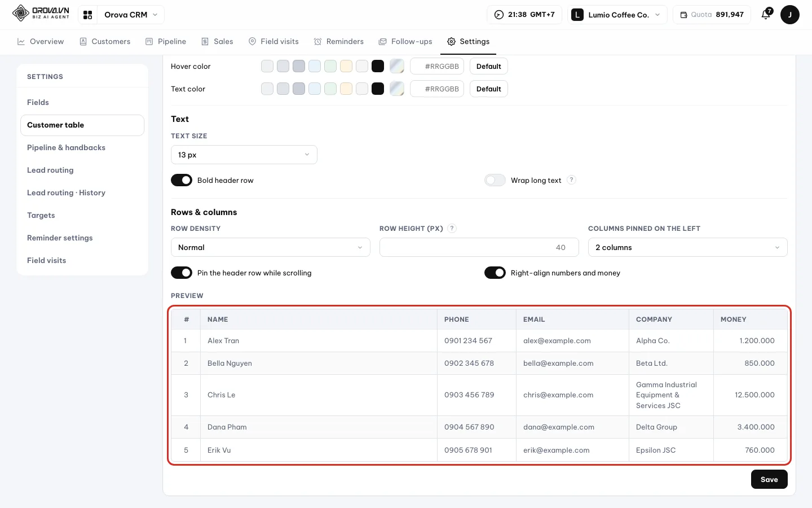
Task: Toggle Right-align numbers and money
Action: [495, 273]
